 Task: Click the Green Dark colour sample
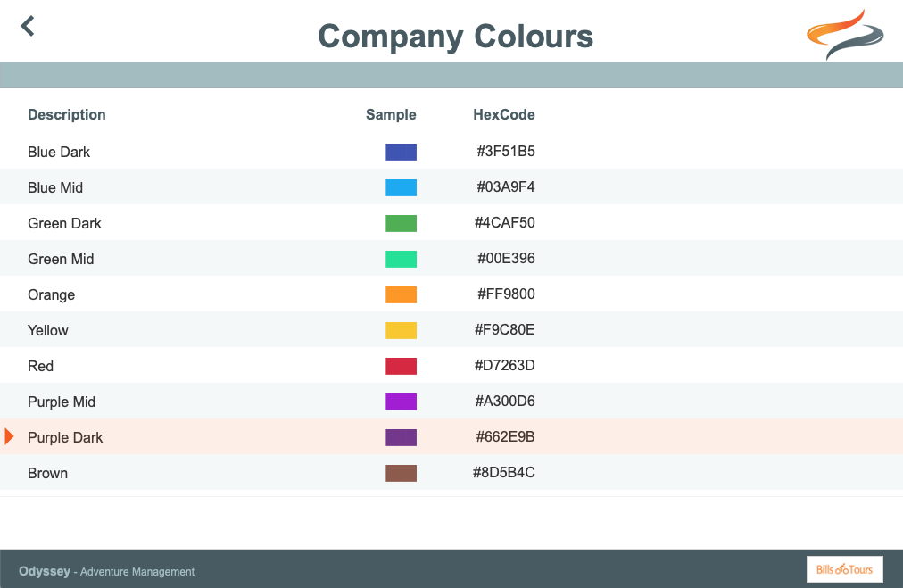(401, 223)
